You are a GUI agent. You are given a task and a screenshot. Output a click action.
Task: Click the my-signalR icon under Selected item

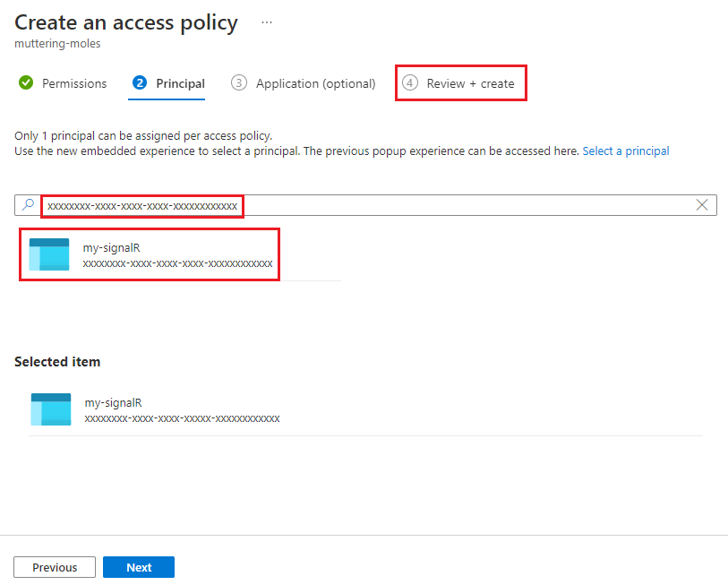click(50, 409)
